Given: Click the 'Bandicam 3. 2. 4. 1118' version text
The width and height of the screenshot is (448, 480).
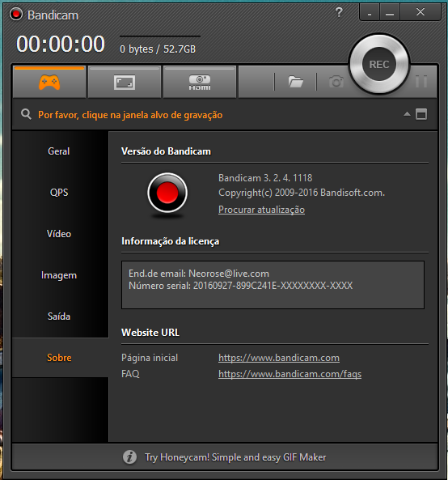Looking at the screenshot, I should click(265, 178).
